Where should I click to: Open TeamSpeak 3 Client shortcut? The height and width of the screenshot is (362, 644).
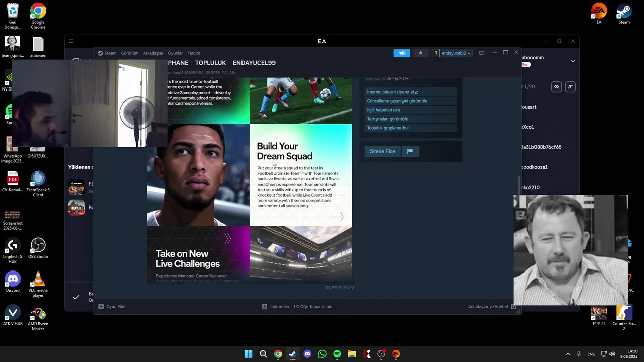pyautogui.click(x=38, y=184)
